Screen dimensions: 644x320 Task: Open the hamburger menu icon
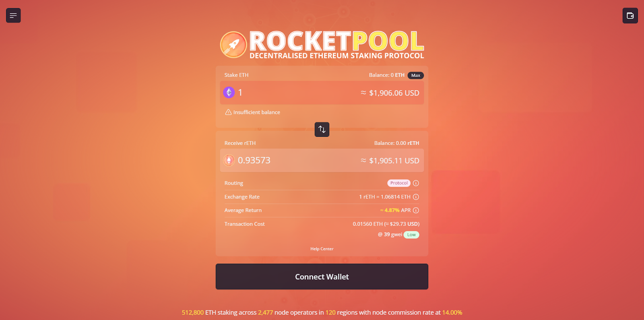coord(13,16)
